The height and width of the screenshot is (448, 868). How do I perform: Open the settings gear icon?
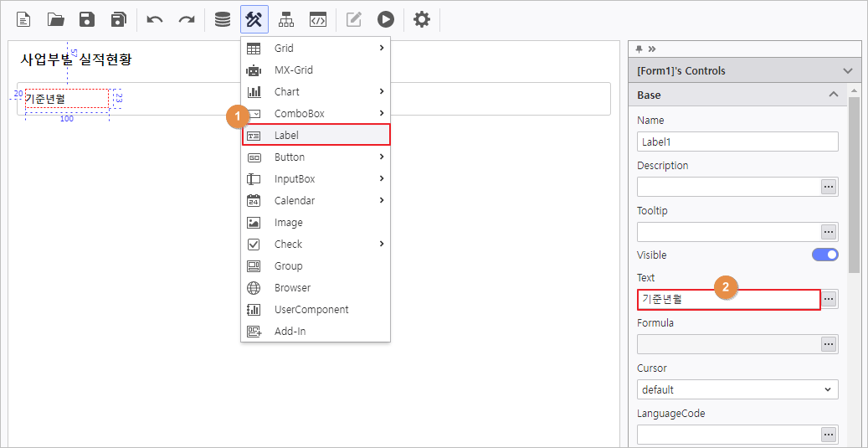(x=422, y=19)
